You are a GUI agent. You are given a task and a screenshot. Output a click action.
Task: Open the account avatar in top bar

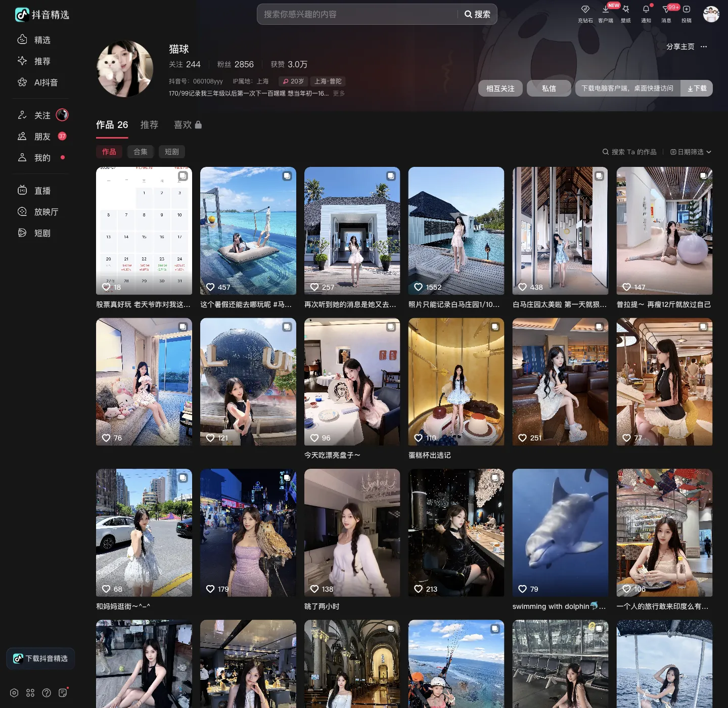(x=711, y=14)
